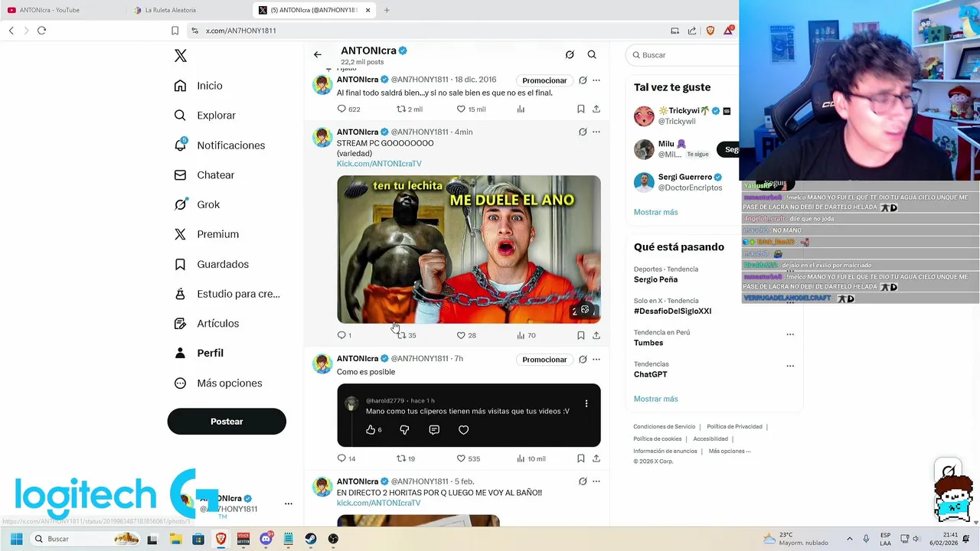
Task: Open more menu on pinned 2016 post
Action: pos(596,80)
